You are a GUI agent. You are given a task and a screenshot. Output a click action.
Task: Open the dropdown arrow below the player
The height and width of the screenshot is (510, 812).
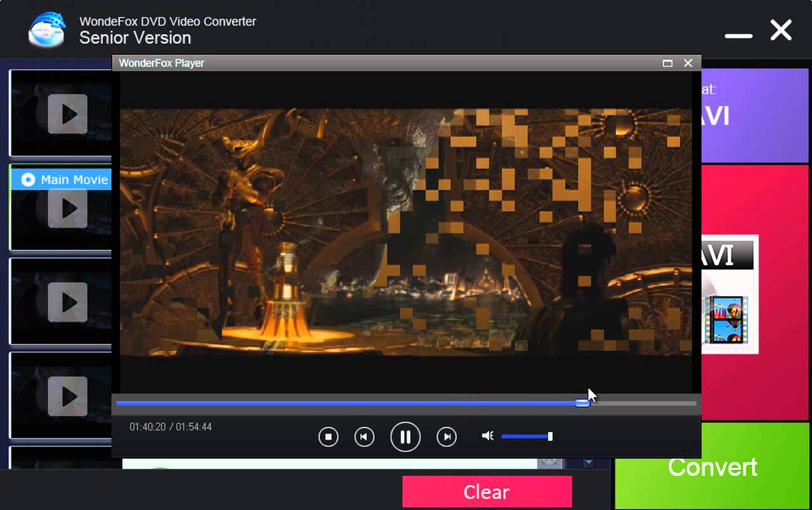(589, 463)
